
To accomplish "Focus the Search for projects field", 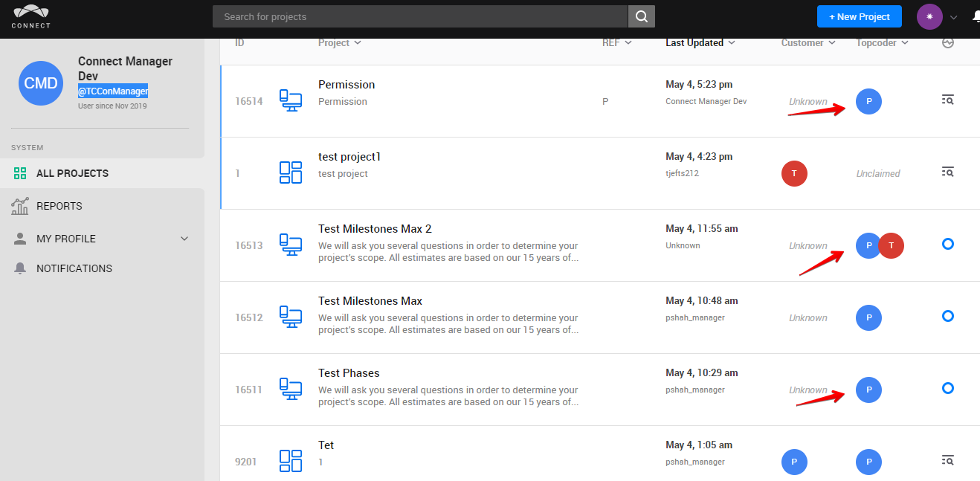I will [x=420, y=16].
